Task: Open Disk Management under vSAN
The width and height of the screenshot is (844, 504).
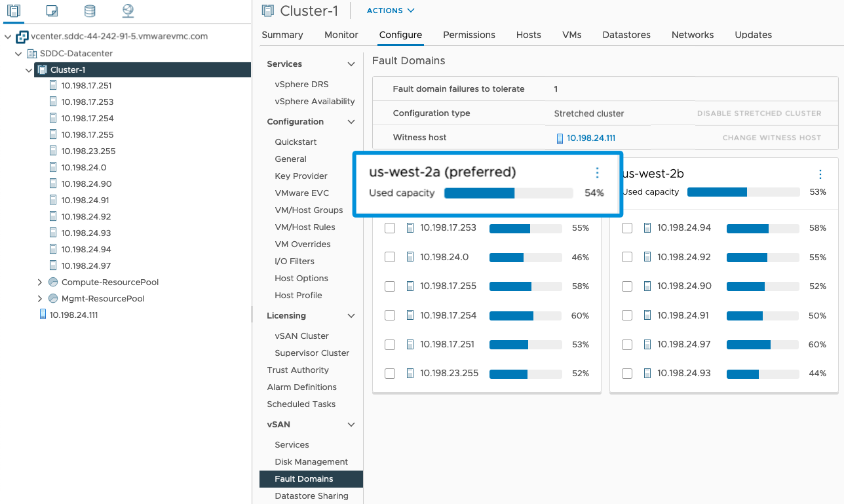Action: click(311, 462)
